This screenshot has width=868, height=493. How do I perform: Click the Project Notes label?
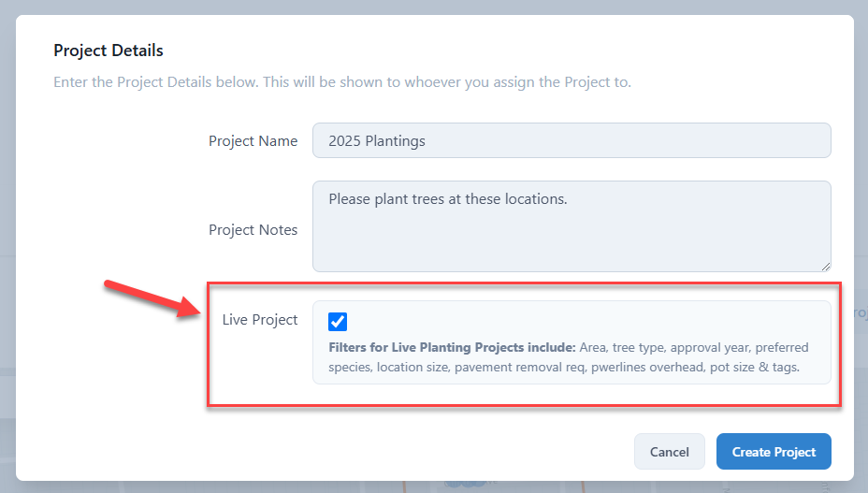click(x=253, y=230)
